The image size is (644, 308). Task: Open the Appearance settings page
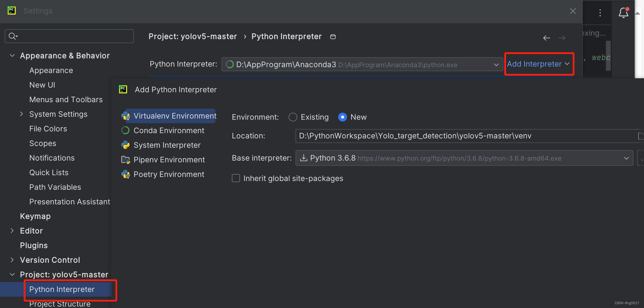(51, 70)
